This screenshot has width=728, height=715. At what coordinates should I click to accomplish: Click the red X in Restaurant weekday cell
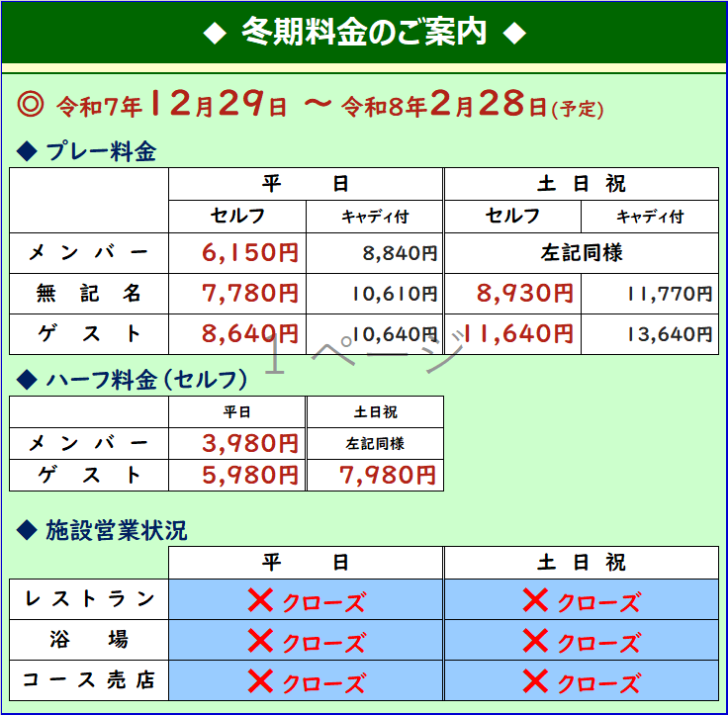tap(261, 599)
